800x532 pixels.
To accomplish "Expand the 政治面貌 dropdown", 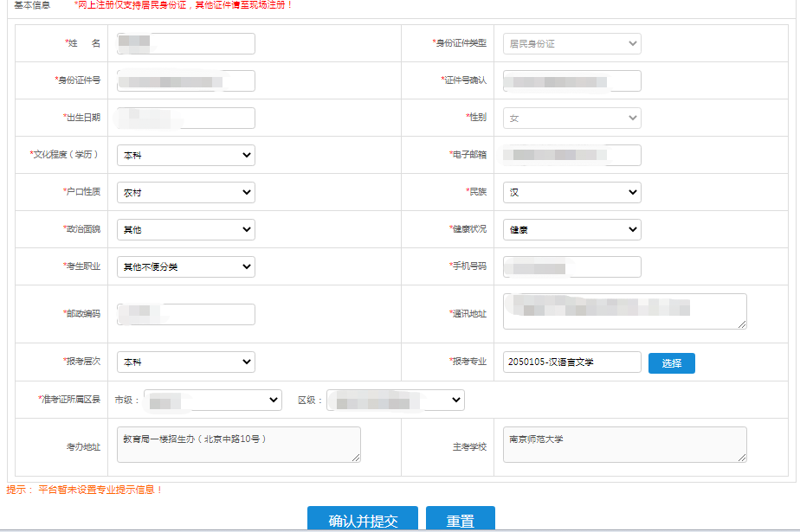I will (185, 229).
